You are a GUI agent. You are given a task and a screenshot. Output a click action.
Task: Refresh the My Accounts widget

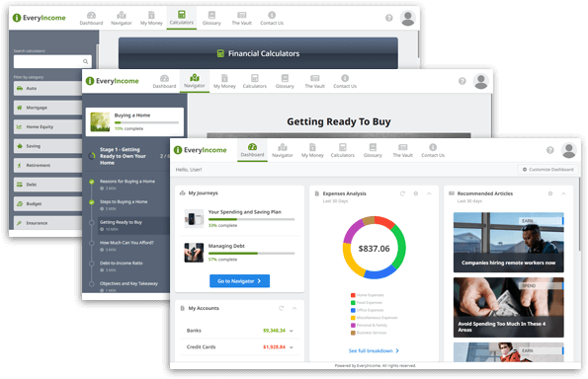pyautogui.click(x=281, y=308)
